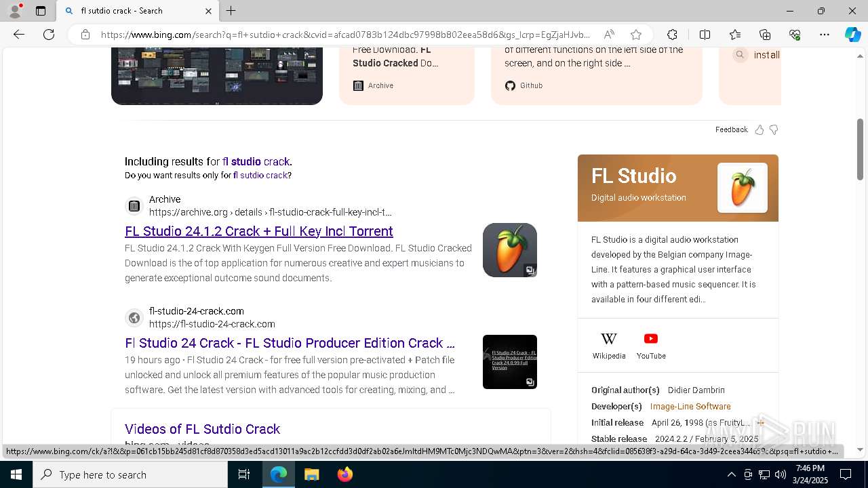
Task: Open the Image-Line Software developer link
Action: (690, 407)
